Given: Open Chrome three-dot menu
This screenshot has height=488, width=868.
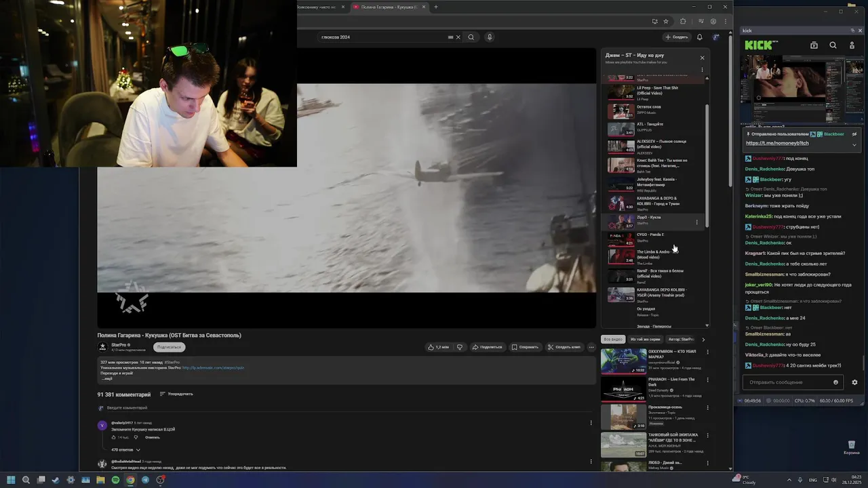Looking at the screenshot, I should coord(725,21).
